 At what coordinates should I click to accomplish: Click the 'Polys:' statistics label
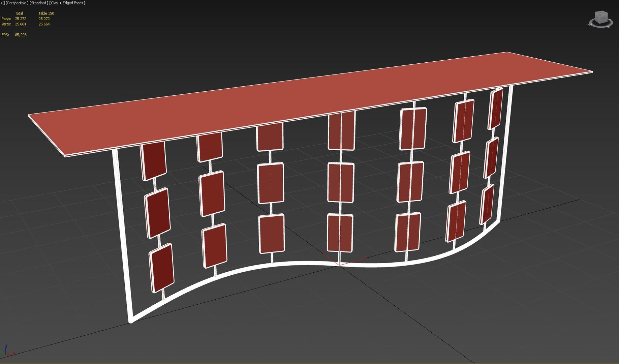[6, 19]
